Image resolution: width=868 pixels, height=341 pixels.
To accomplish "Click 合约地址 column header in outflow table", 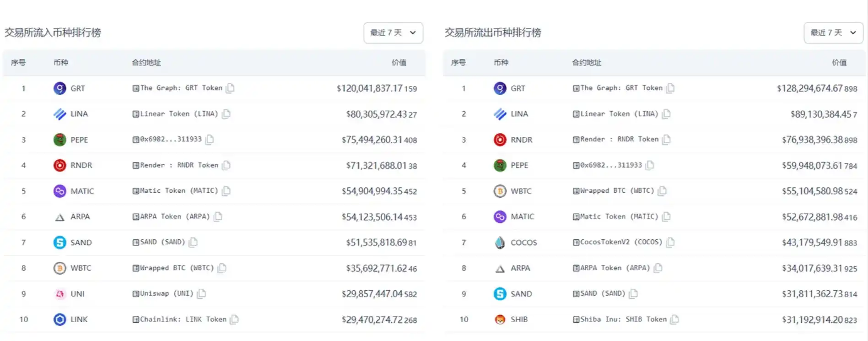I will click(x=586, y=63).
